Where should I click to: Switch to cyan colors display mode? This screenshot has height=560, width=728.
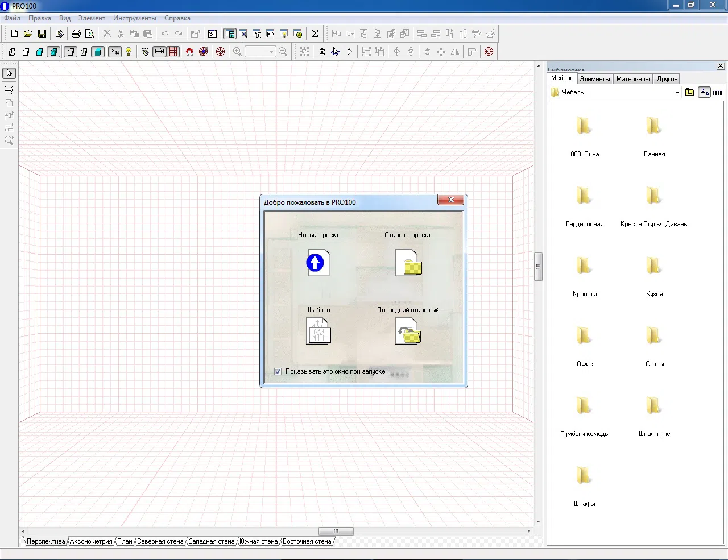coord(39,52)
